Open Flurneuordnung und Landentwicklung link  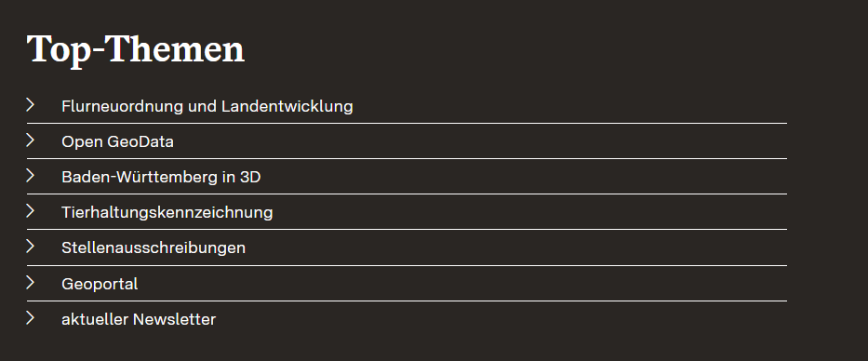point(207,106)
